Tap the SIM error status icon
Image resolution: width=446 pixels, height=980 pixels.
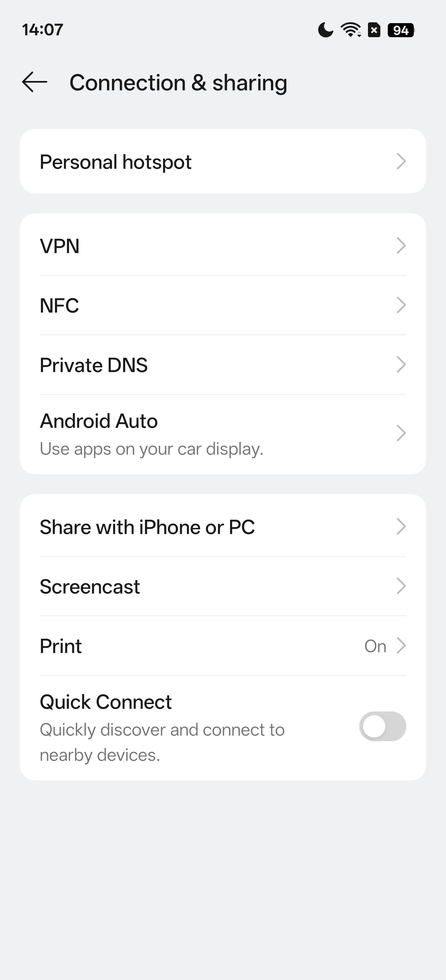point(374,30)
